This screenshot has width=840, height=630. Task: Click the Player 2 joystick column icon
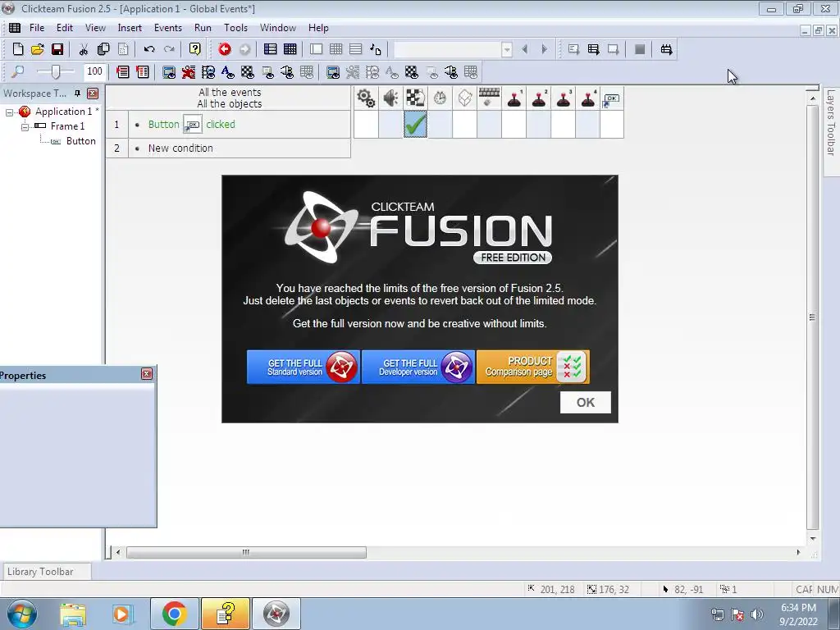[538, 98]
